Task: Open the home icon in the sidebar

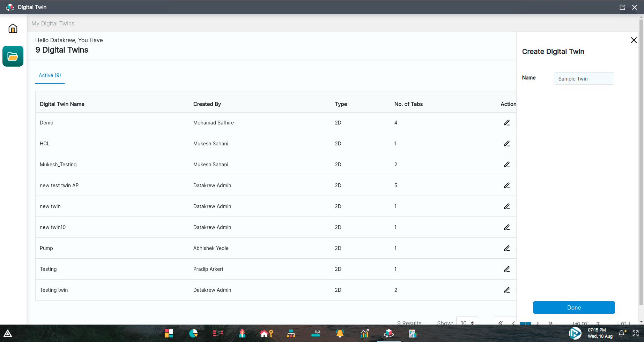Action: click(13, 28)
